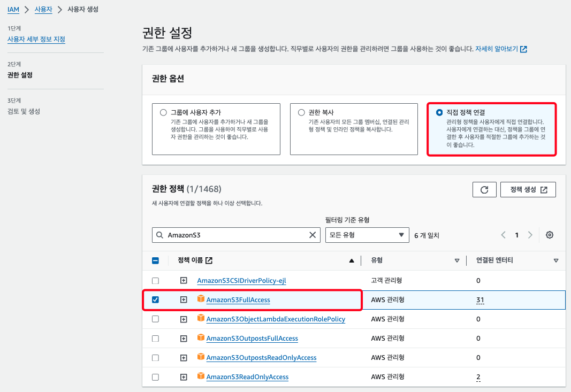This screenshot has width=571, height=392.
Task: Expand the AmazonS3CSIDriverPolicy-ejl row
Action: point(184,281)
